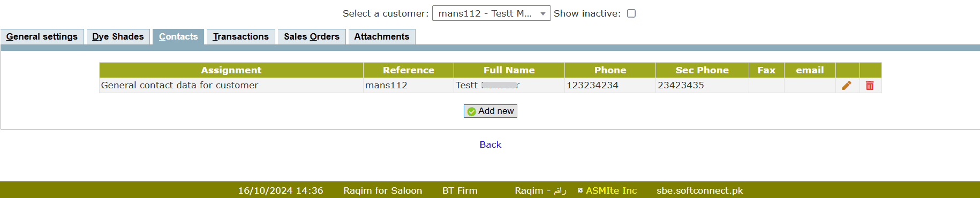Image resolution: width=980 pixels, height=198 pixels.
Task: Open the Select a customer dropdown
Action: [491, 13]
